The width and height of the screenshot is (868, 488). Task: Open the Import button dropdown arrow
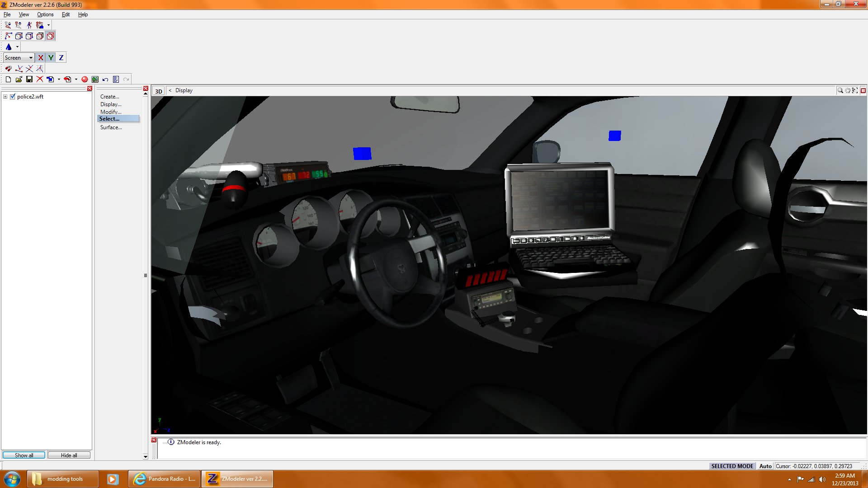pyautogui.click(x=59, y=79)
